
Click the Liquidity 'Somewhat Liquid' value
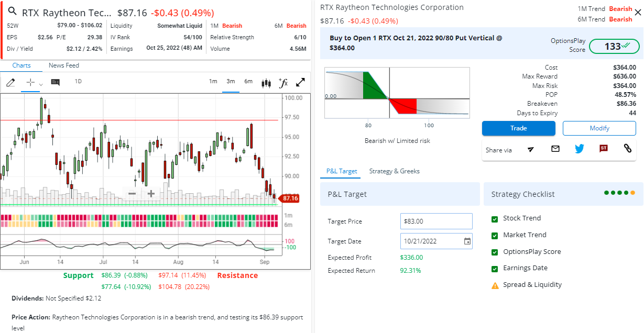coord(180,26)
